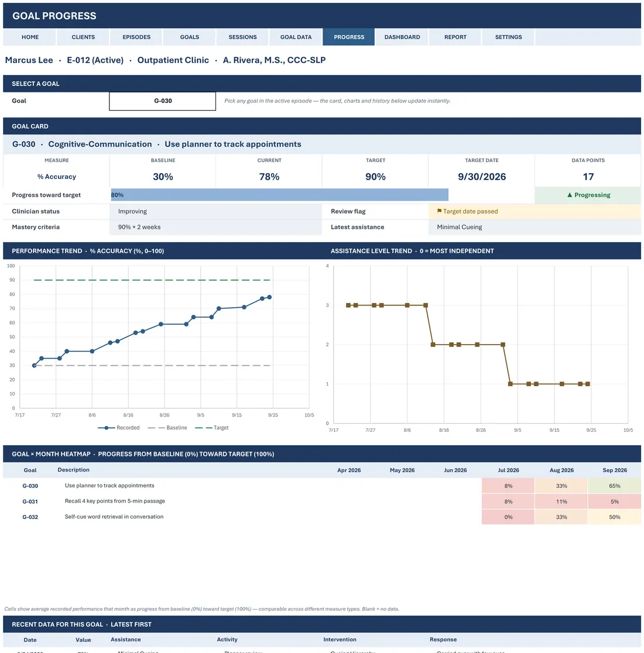The image size is (644, 653).
Task: Click the 80% progress toward target bar
Action: (279, 195)
